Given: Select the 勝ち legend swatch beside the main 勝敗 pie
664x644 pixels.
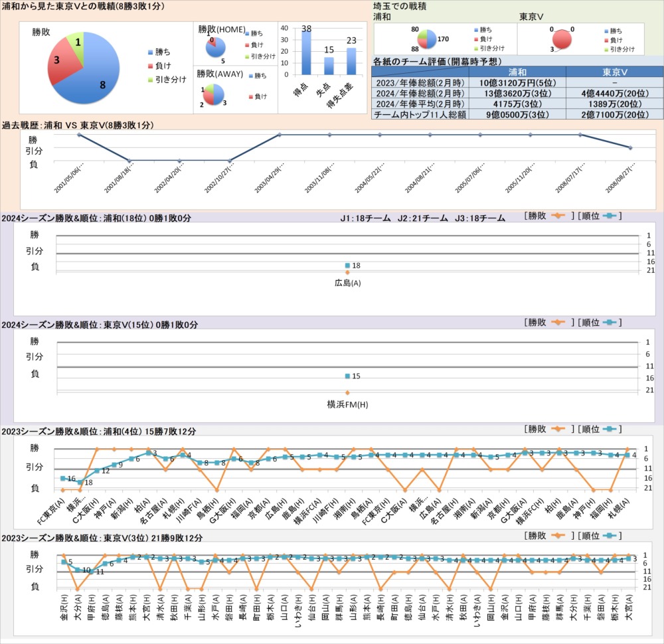Looking at the screenshot, I should click(150, 52).
